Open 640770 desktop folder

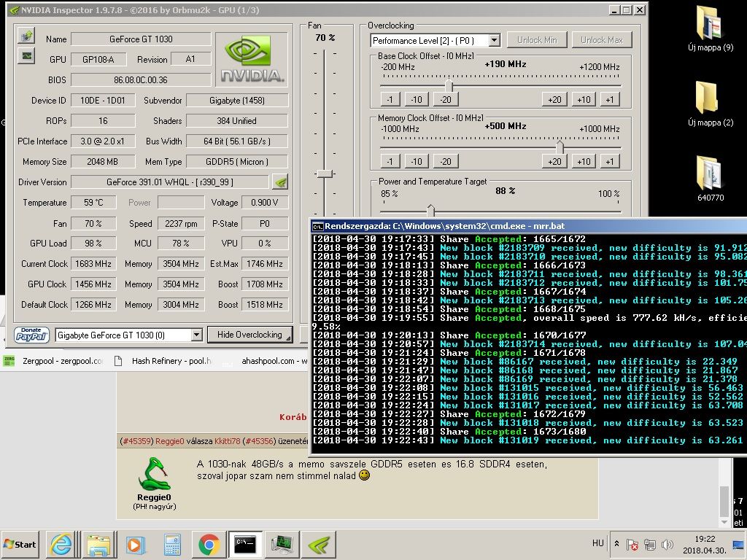click(x=711, y=179)
